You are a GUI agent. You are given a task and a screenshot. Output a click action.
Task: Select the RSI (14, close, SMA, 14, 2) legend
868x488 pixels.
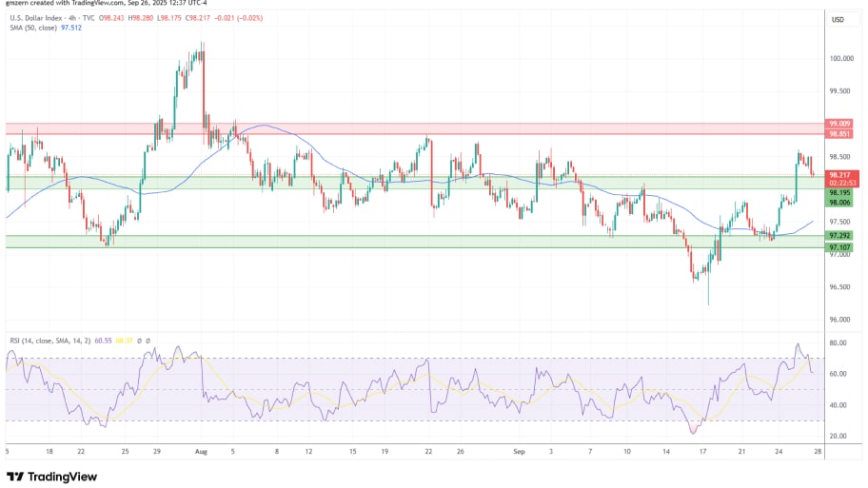tap(49, 340)
